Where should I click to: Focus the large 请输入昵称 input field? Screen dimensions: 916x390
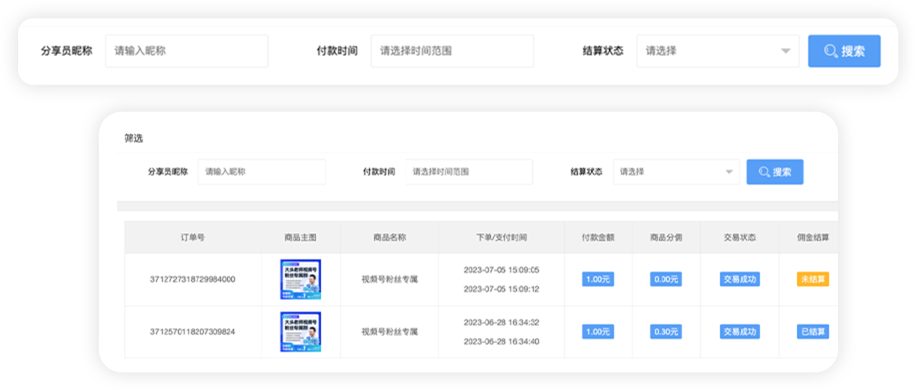187,51
